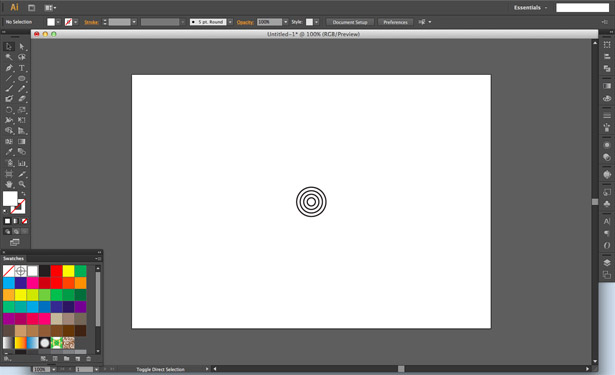The width and height of the screenshot is (615, 375).
Task: Enable Draw Normal mode
Action: point(7,231)
